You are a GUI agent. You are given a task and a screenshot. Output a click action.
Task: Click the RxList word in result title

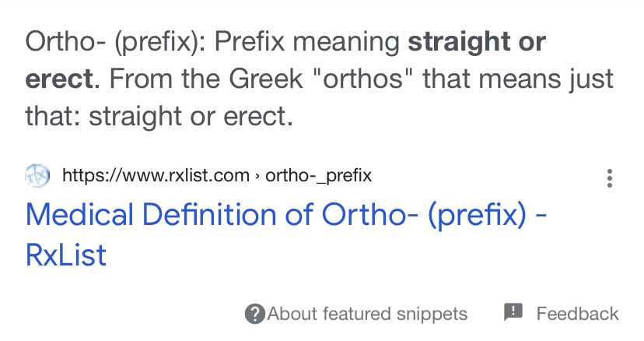65,255
